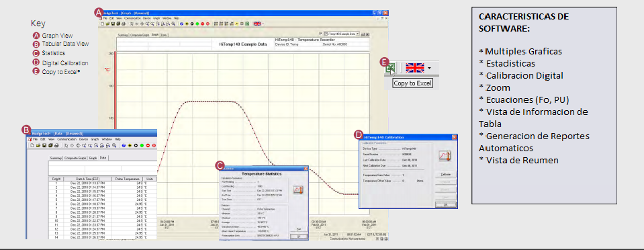
Task: Open the Device menu in Data window
Action: tap(83, 139)
